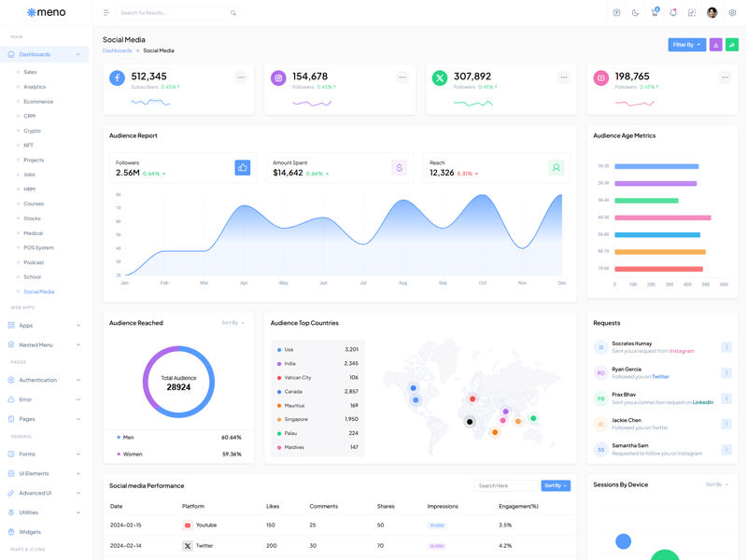The width and height of the screenshot is (747, 560).
Task: Toggle dark mode with the moon icon
Action: [635, 13]
